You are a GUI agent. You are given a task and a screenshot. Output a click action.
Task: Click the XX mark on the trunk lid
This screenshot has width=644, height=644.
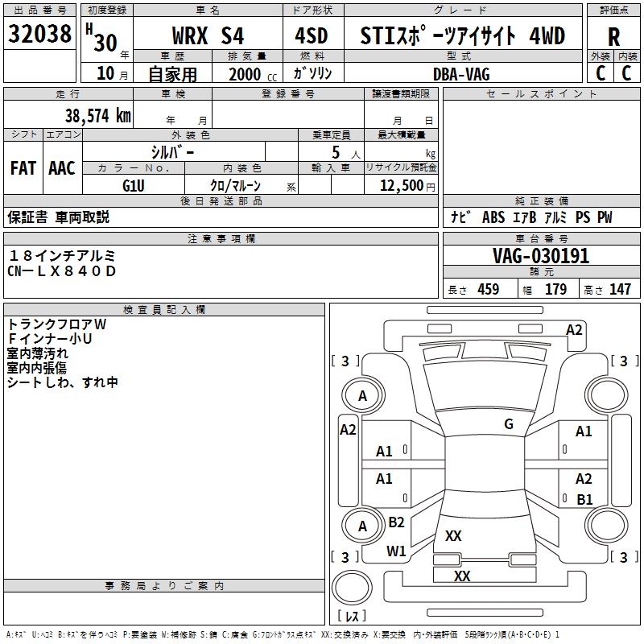453,536
